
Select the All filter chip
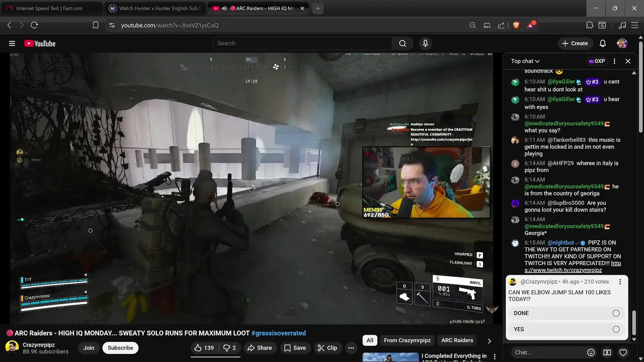pos(370,340)
